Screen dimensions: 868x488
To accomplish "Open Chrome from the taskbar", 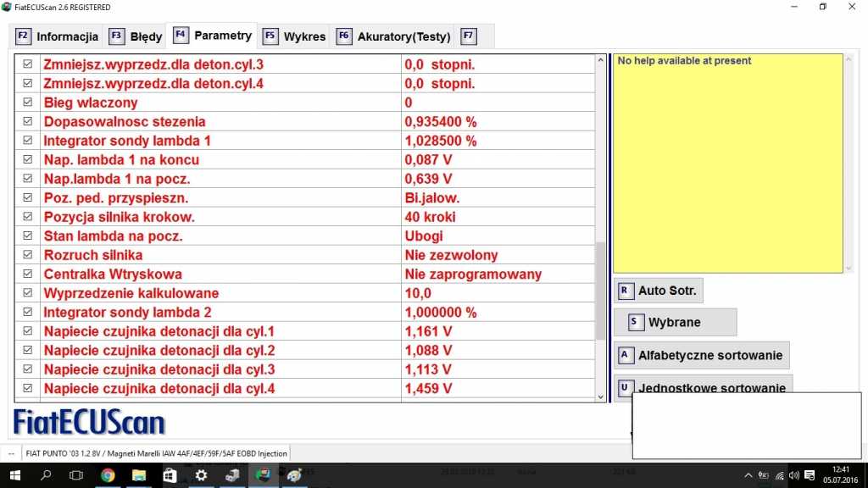I will tap(108, 475).
